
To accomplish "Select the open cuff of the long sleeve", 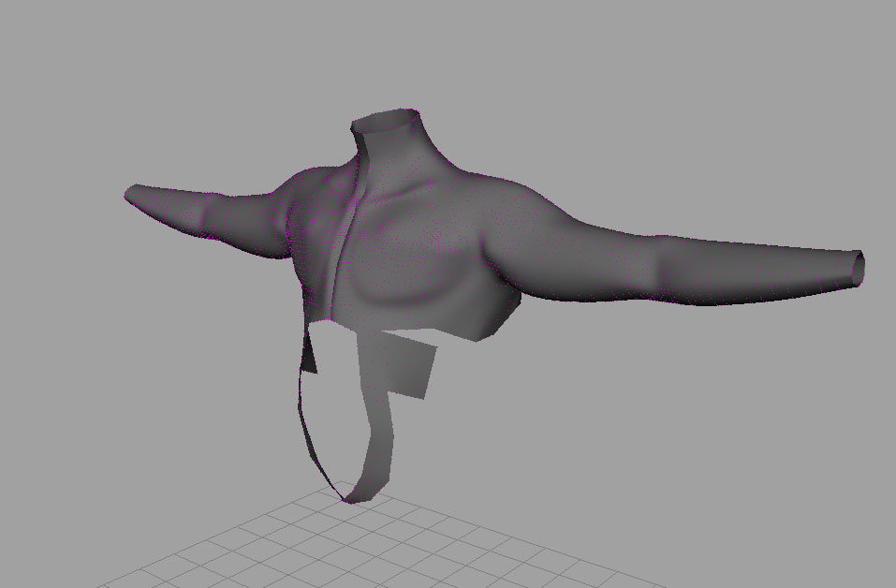I will pos(859,269).
